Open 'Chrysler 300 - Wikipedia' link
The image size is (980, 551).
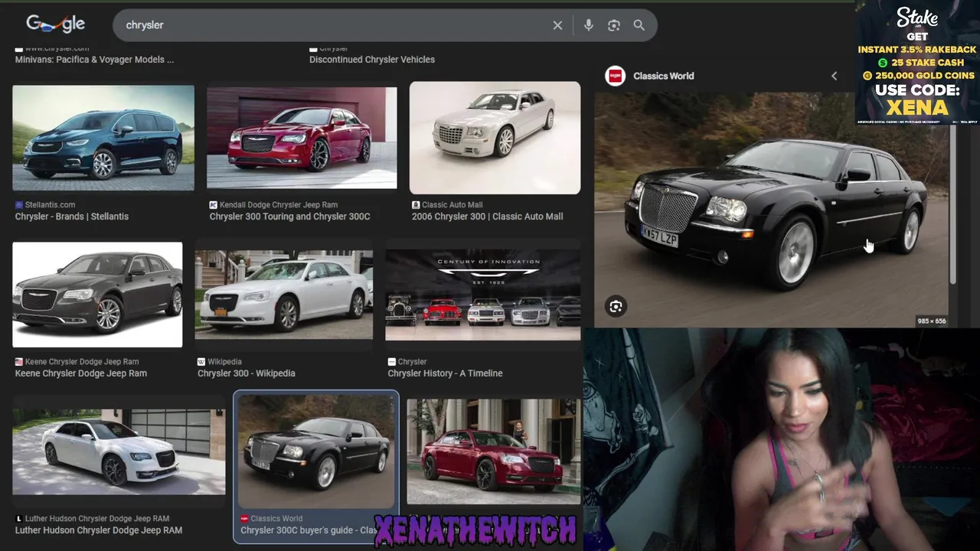(246, 373)
